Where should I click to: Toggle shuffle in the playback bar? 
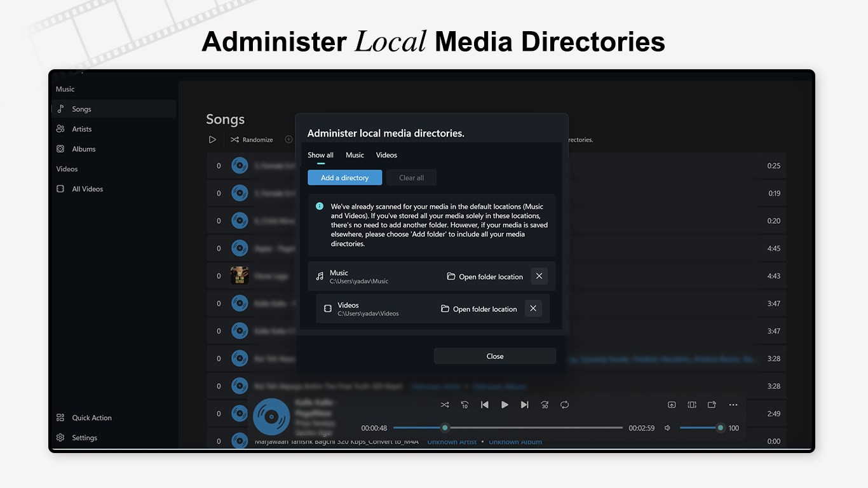445,405
